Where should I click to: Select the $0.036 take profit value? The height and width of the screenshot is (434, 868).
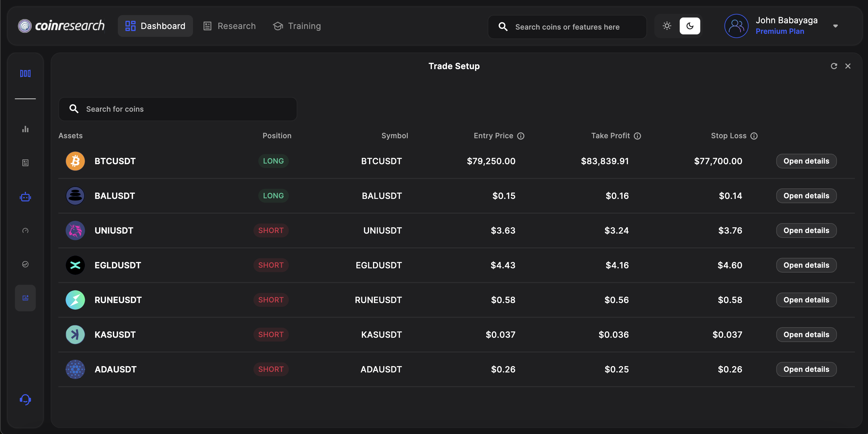614,334
